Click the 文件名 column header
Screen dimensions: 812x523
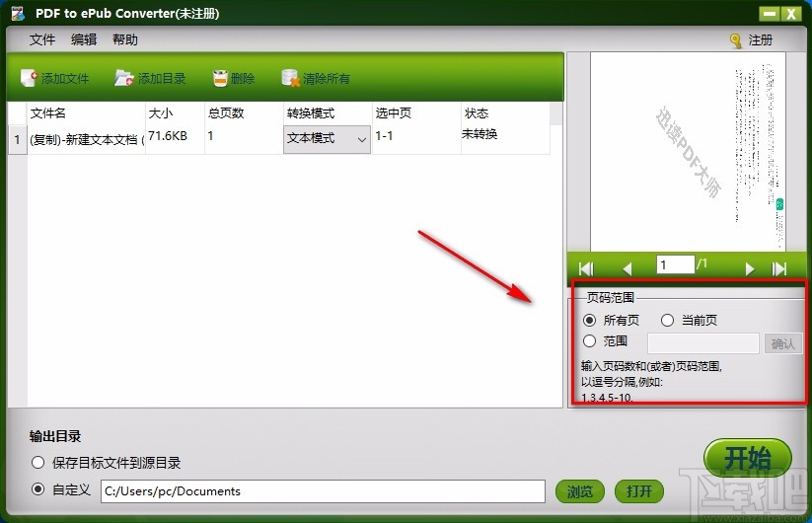[86, 112]
